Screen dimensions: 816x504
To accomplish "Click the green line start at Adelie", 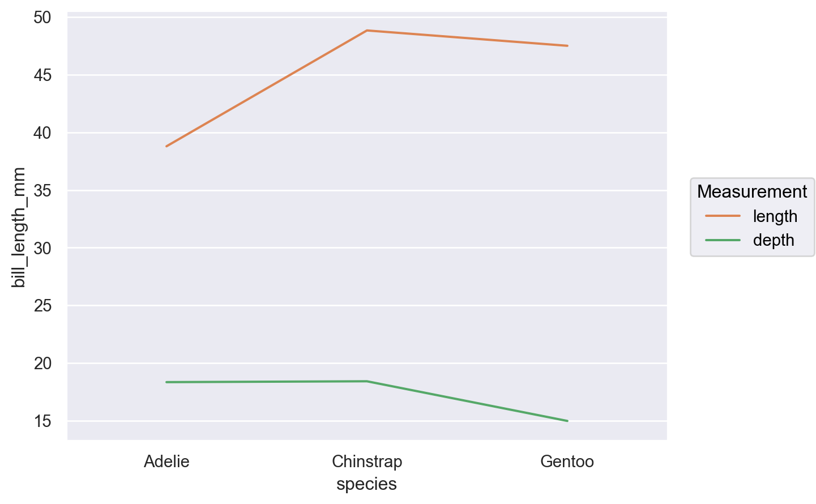I will [166, 382].
